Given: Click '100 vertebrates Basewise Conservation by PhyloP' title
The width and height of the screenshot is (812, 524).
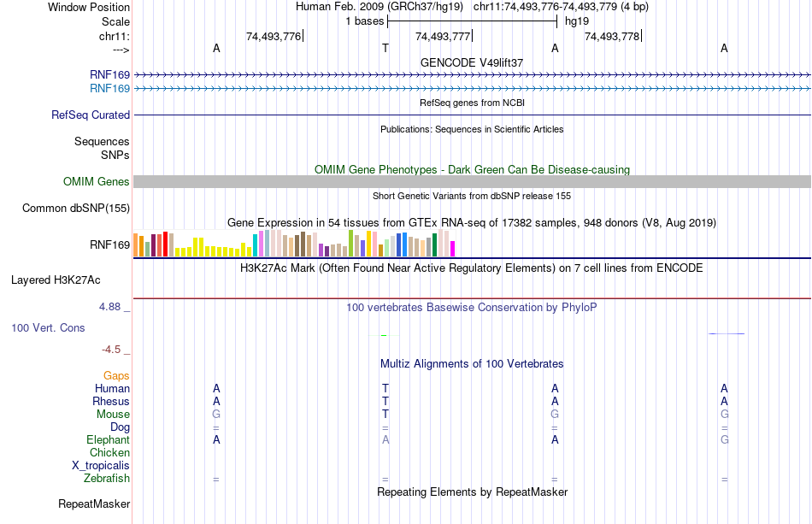Looking at the screenshot, I should pyautogui.click(x=472, y=307).
